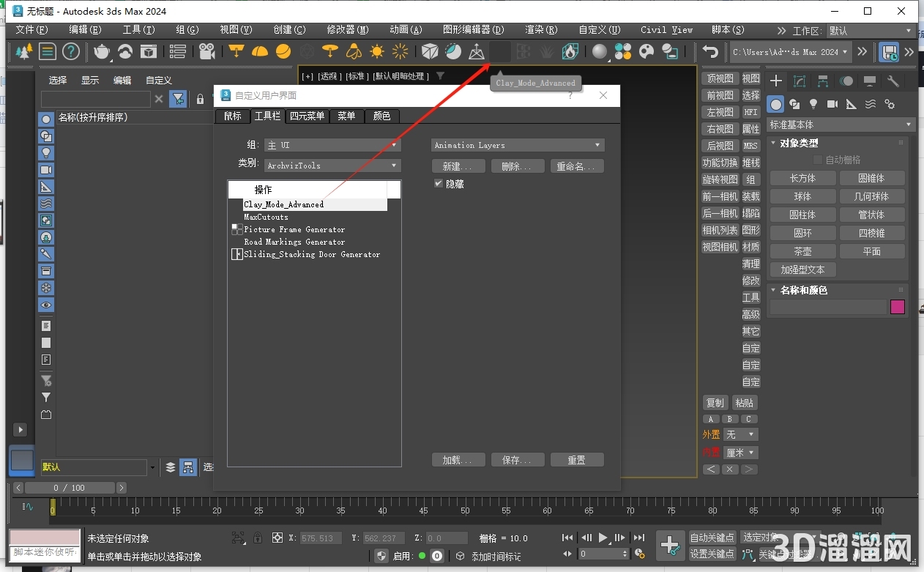Switch to the 颜色 tab

382,116
